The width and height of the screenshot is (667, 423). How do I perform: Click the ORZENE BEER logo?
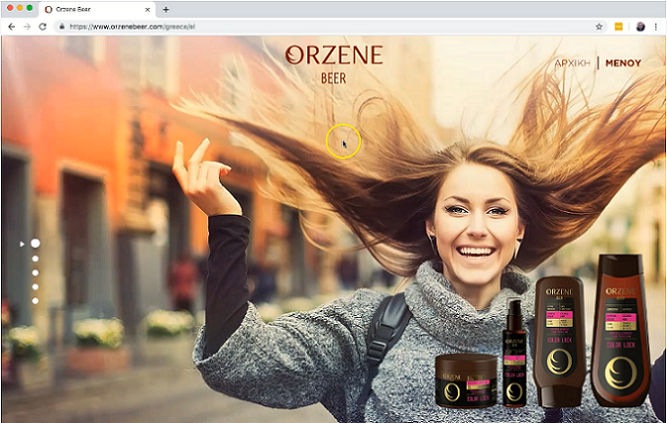coord(334,64)
